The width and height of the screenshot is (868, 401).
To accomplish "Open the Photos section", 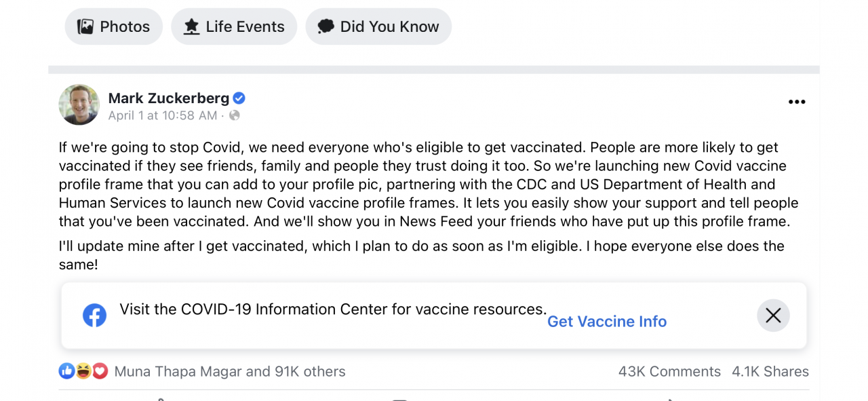I will (113, 26).
